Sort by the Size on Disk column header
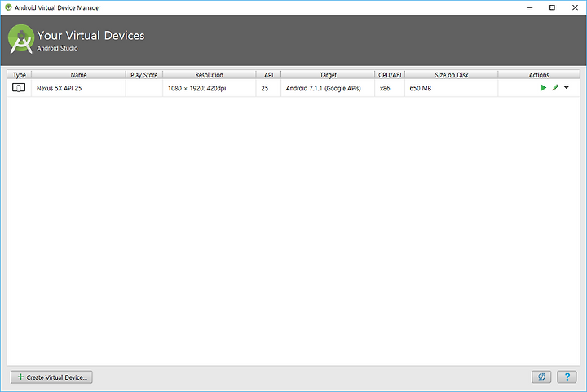Screen dimensions: 587x392 coord(452,75)
